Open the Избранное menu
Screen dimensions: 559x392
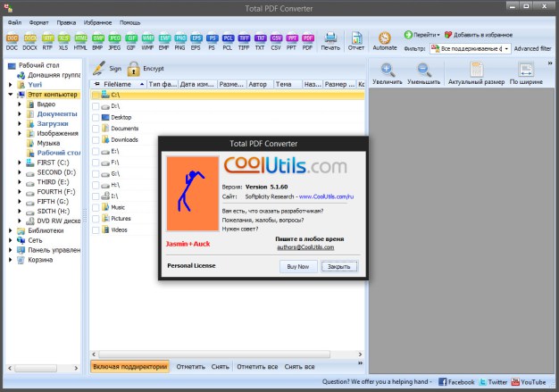coord(97,22)
